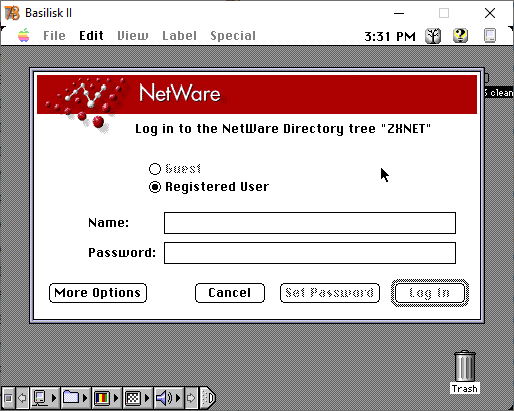Screen dimensions: 514x411
Task: Expand the File Sharing module arrow
Action: click(x=85, y=398)
